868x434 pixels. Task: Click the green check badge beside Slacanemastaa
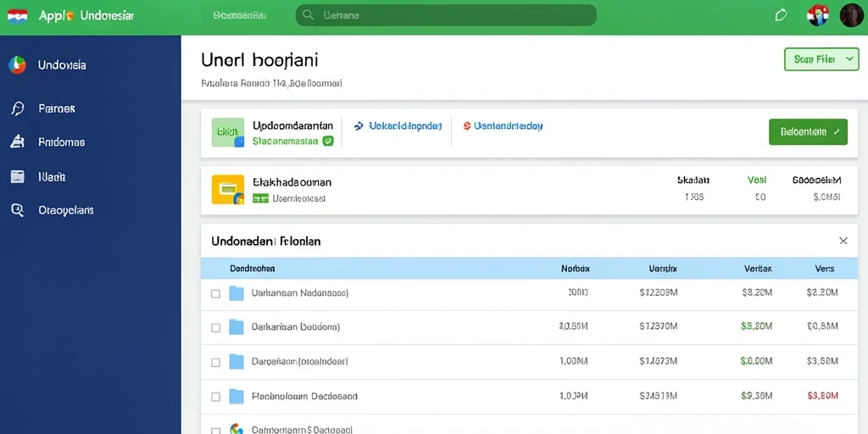(328, 142)
